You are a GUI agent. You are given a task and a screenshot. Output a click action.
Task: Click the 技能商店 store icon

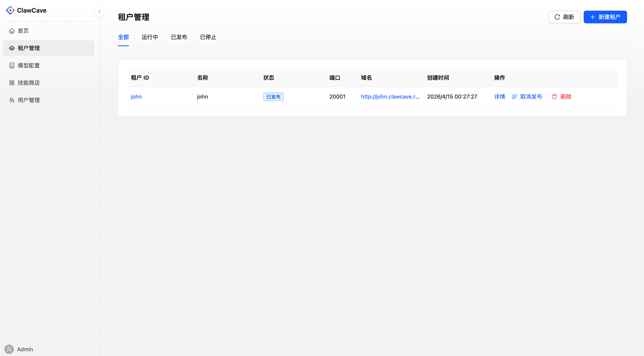pyautogui.click(x=12, y=83)
